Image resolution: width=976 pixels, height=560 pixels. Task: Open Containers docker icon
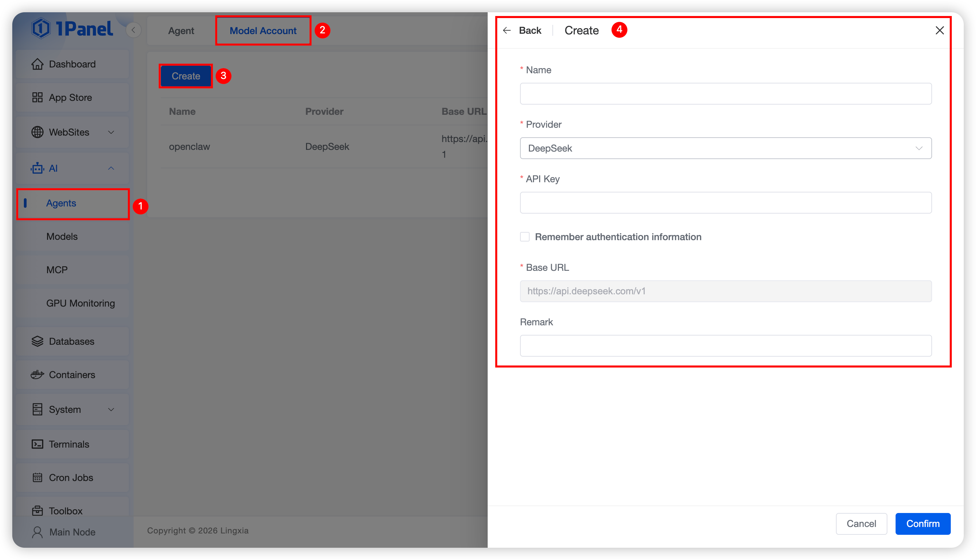[37, 375]
